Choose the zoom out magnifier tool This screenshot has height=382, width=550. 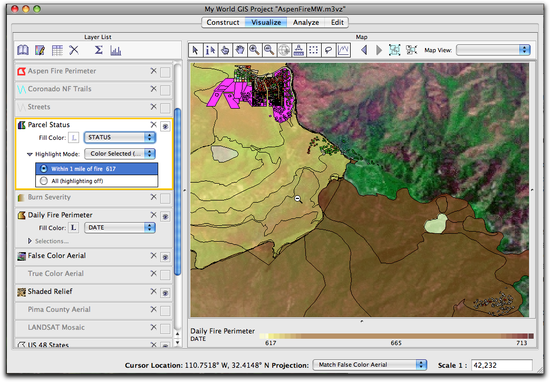click(269, 50)
